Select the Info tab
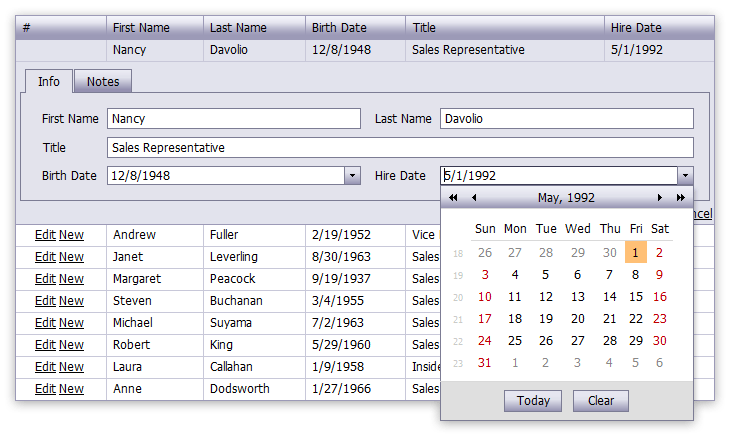Image resolution: width=730 pixels, height=436 pixels. click(49, 81)
